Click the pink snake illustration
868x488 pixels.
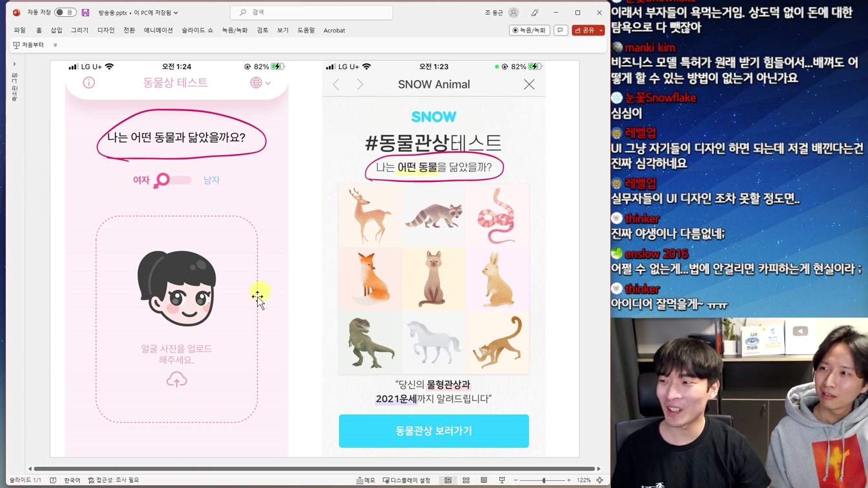point(497,216)
